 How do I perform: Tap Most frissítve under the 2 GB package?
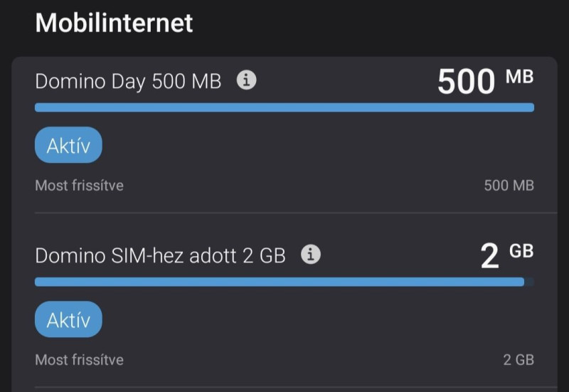point(79,360)
